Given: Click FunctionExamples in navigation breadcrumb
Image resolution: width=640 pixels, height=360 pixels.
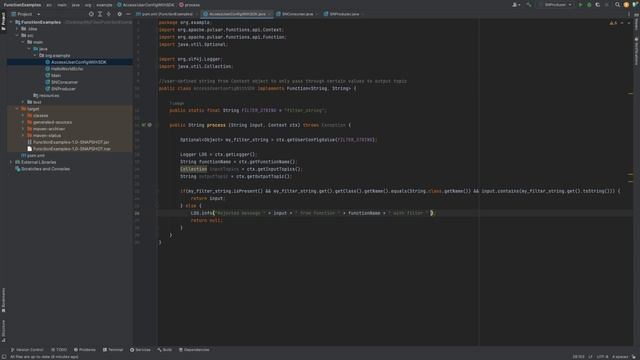Looking at the screenshot, I should [x=22, y=5].
